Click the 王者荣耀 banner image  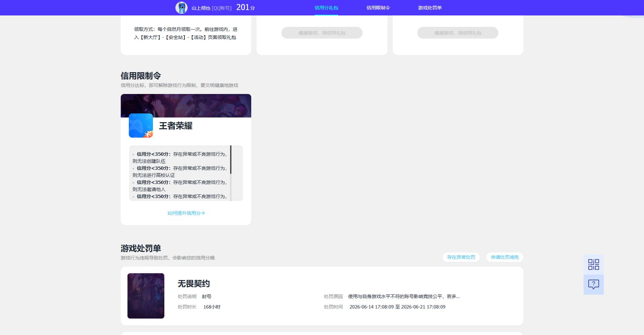coord(186,106)
